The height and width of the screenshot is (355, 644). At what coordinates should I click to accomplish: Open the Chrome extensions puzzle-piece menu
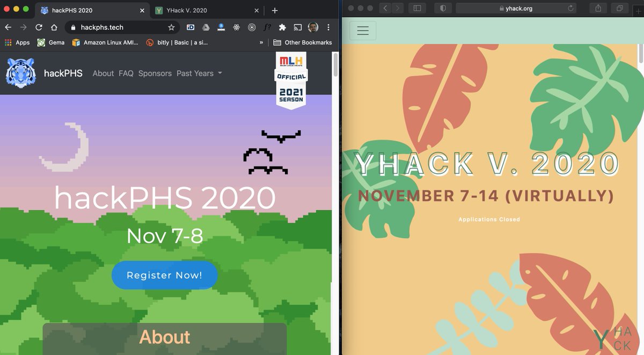[x=282, y=27]
